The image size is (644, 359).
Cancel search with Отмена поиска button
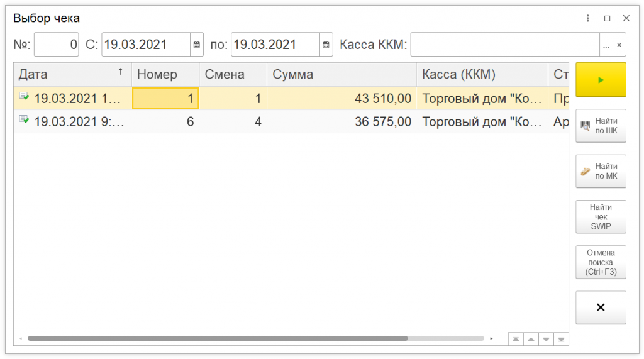point(601,262)
